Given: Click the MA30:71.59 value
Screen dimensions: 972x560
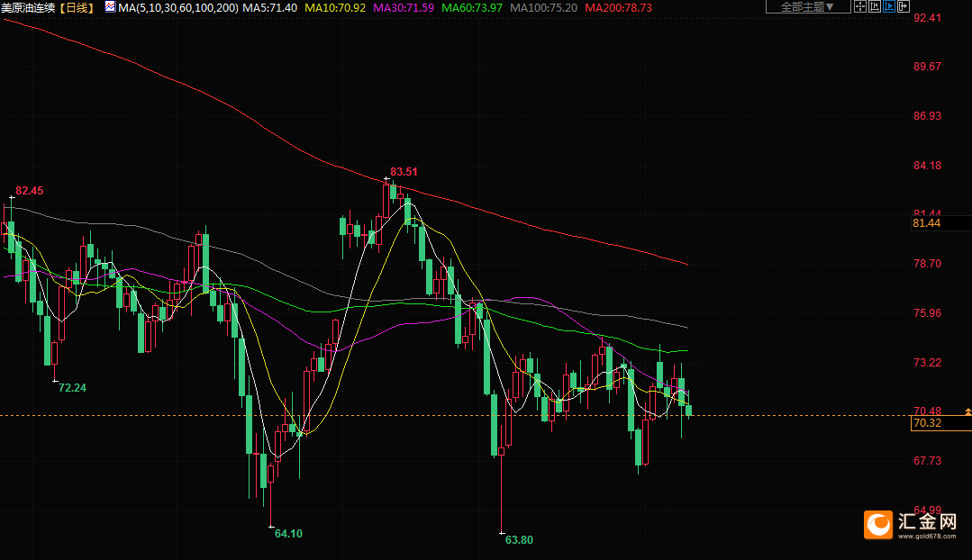Looking at the screenshot, I should coord(404,8).
